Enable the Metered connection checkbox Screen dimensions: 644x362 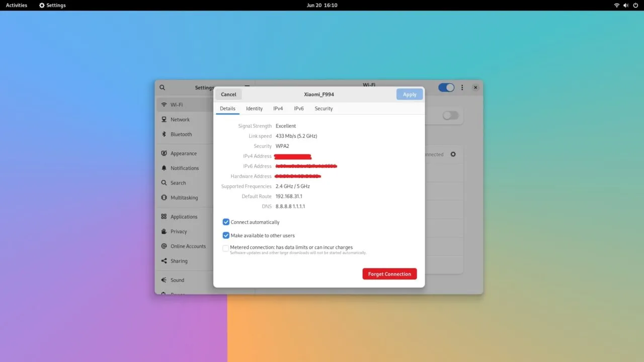coord(226,248)
